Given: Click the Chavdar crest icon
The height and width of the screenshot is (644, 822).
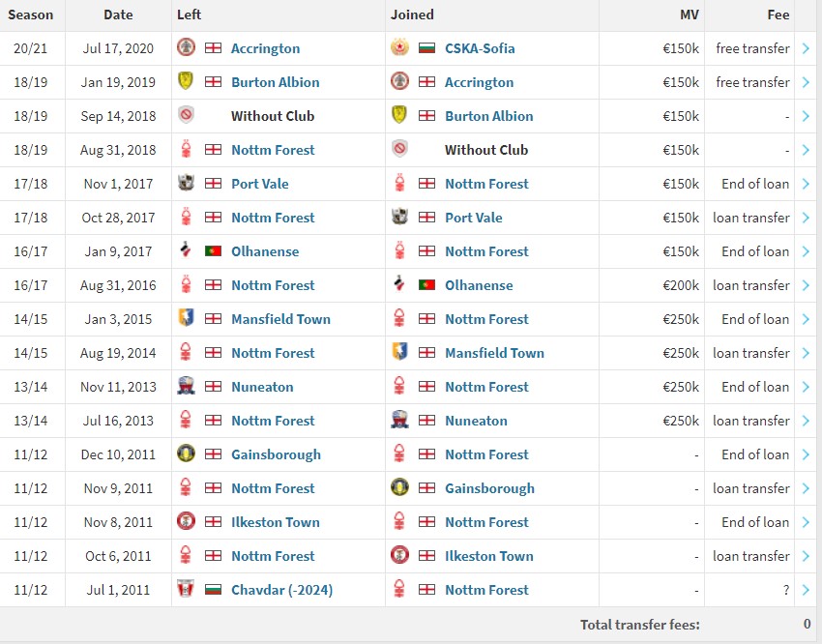Looking at the screenshot, I should point(187,590).
